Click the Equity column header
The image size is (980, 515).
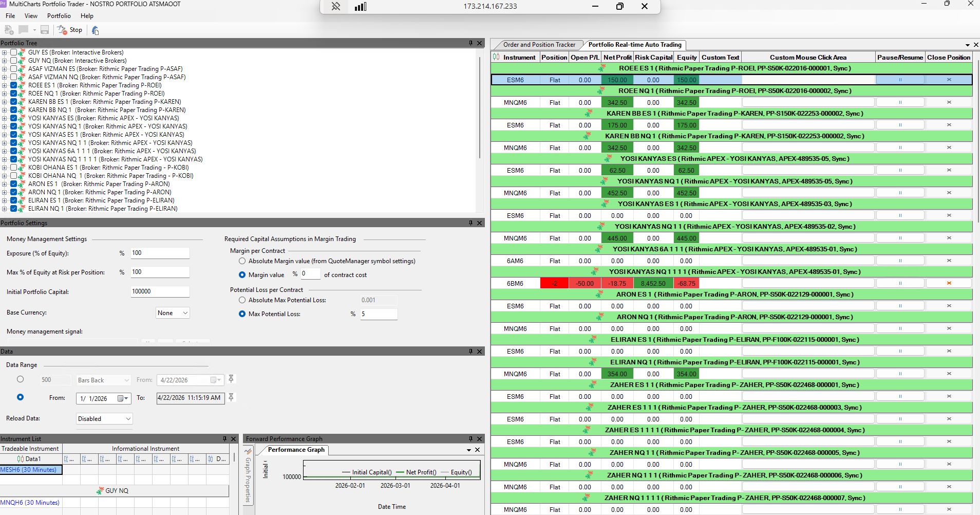[687, 58]
